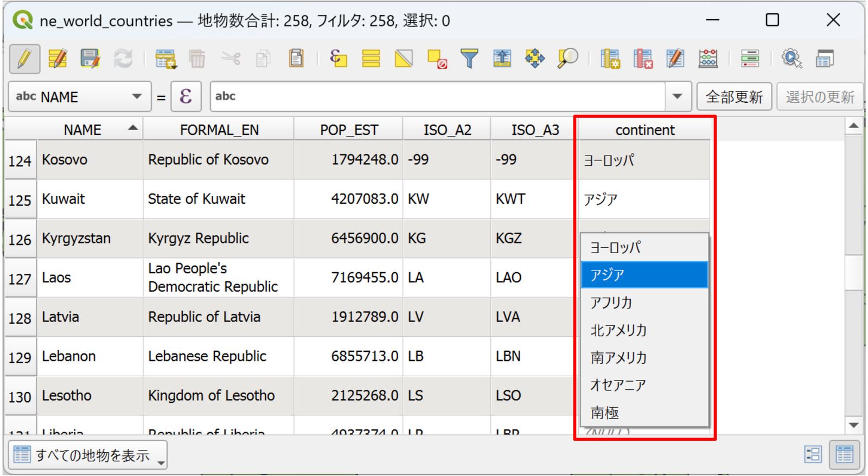
Task: Click the scrollbar up arrow
Action: pyautogui.click(x=854, y=126)
